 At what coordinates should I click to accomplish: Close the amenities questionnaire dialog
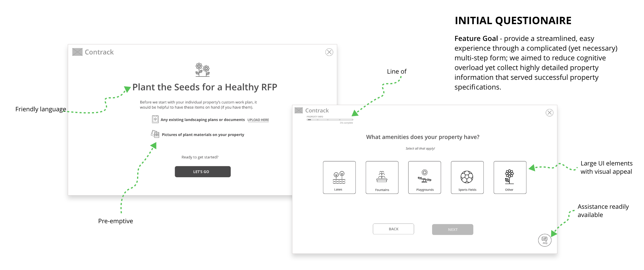[549, 113]
